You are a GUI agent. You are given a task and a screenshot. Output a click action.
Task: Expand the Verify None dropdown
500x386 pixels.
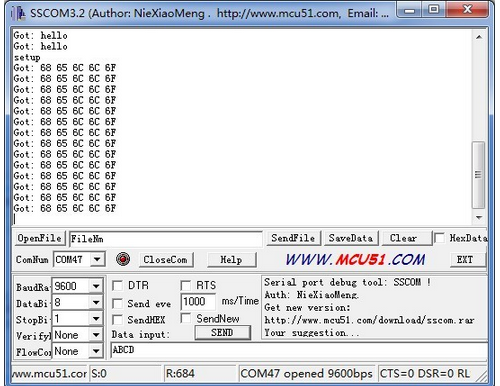coord(96,335)
